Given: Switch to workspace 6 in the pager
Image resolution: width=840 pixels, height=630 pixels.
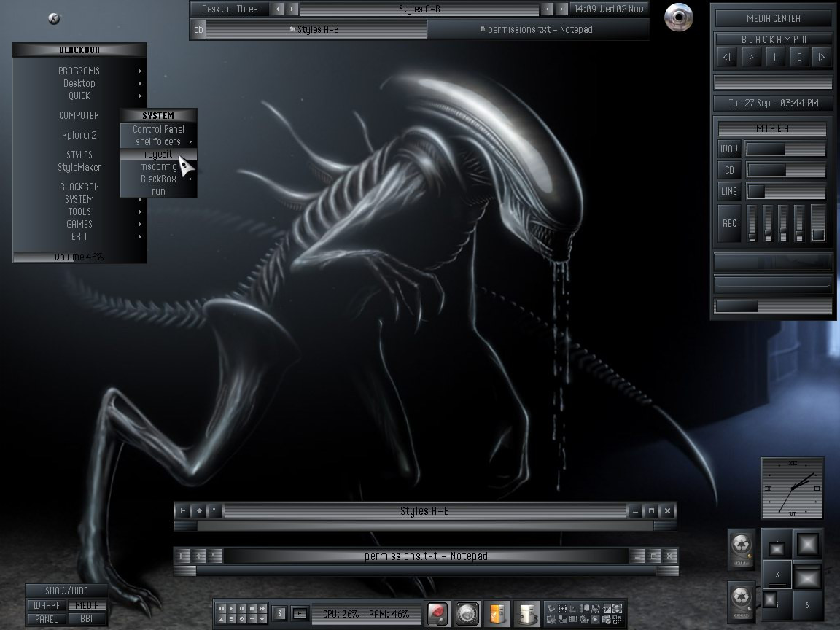Looking at the screenshot, I should (x=806, y=605).
